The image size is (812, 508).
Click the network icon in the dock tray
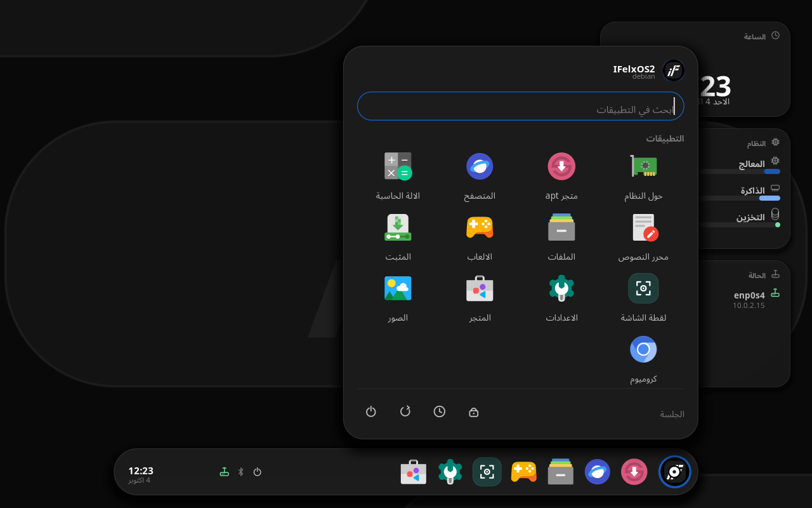click(x=224, y=472)
